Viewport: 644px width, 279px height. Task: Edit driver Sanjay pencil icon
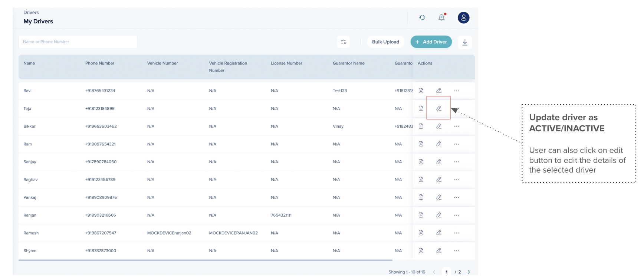[439, 162]
